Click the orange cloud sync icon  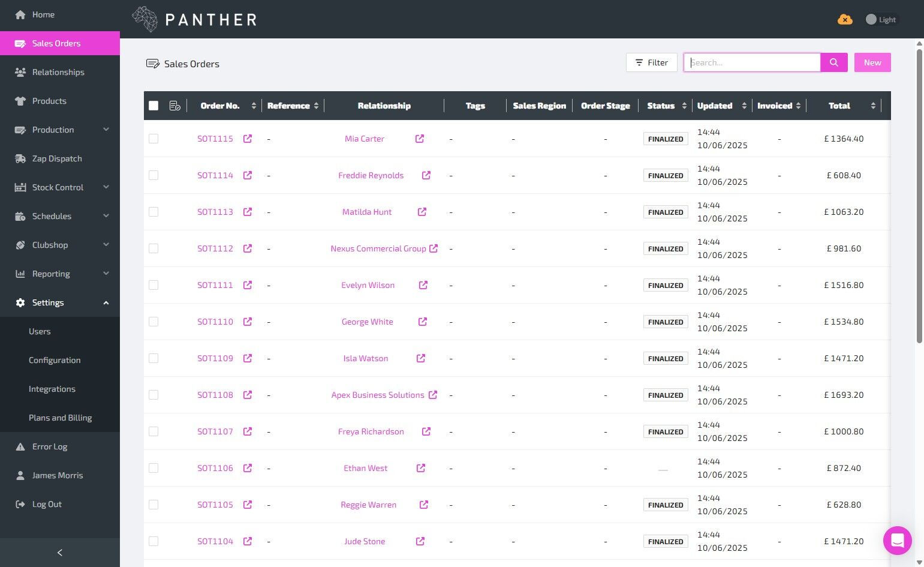845,20
